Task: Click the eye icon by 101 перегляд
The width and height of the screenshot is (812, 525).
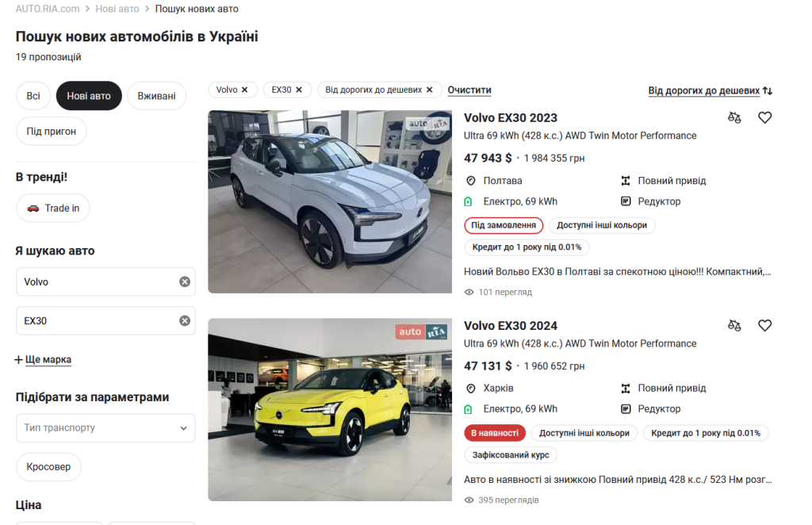Action: tap(469, 292)
